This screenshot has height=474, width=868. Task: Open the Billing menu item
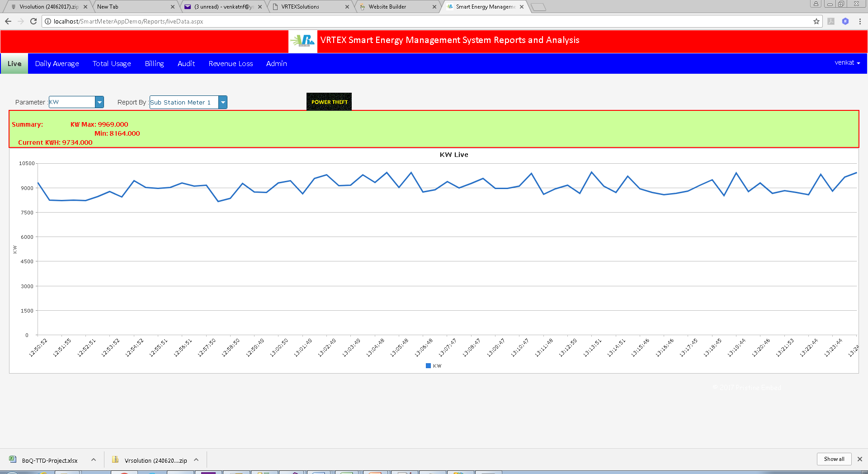tap(154, 64)
